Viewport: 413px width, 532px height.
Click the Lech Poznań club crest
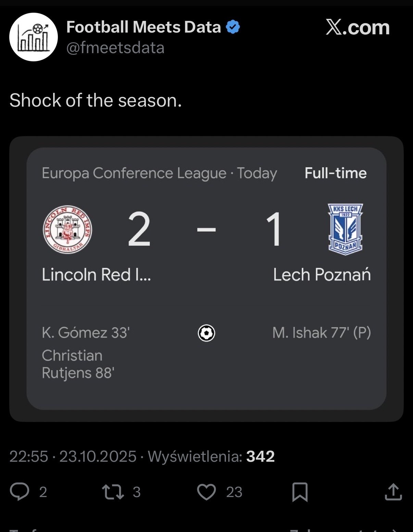[x=345, y=229]
